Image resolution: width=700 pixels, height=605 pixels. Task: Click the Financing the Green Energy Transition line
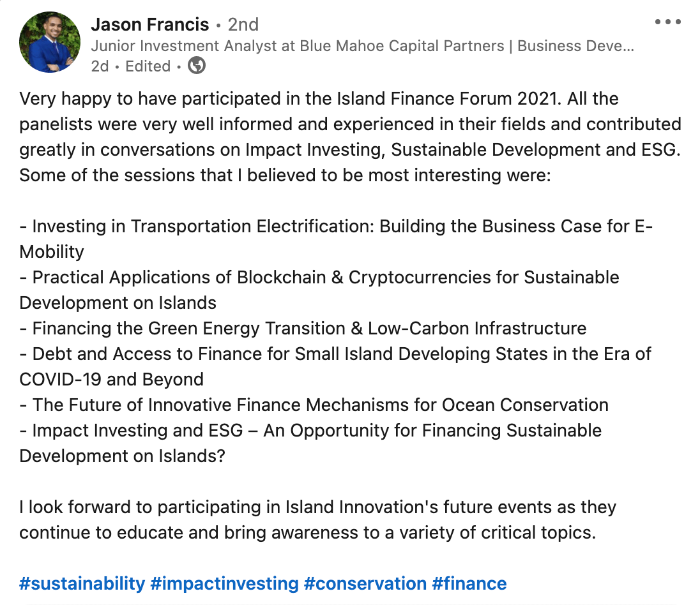point(303,329)
